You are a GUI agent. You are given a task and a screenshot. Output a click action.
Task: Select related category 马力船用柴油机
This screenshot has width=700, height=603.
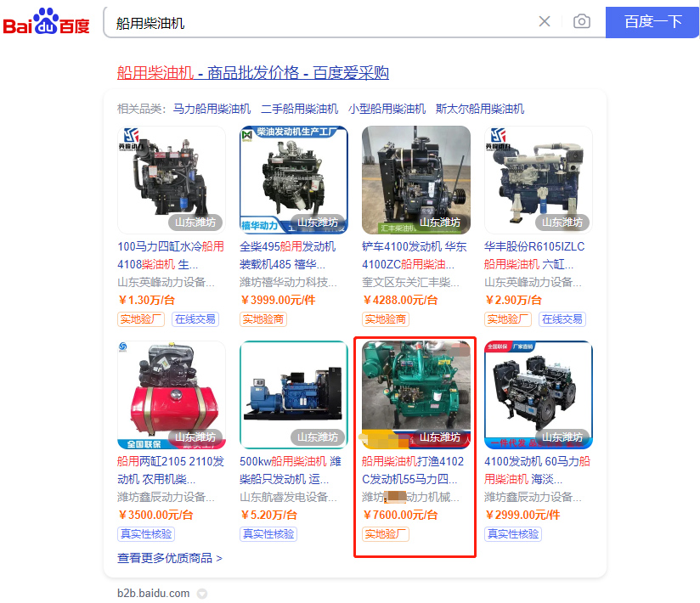point(212,109)
